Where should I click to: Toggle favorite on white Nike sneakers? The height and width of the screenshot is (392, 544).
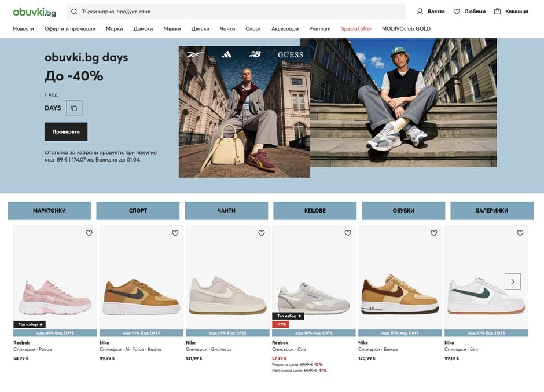click(x=520, y=233)
